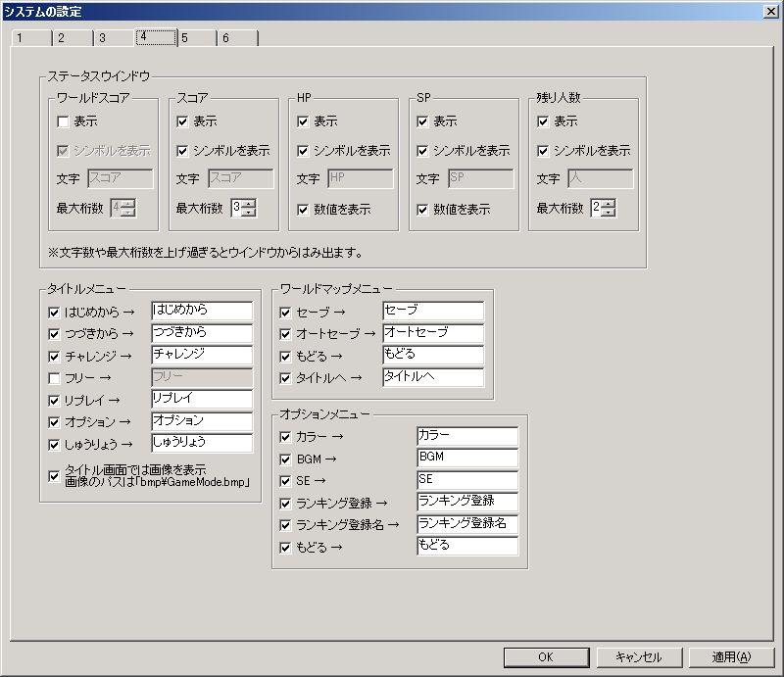This screenshot has height=677, width=784.
Task: Decrease スコア 最大桁数 spinner value
Action: (249, 212)
